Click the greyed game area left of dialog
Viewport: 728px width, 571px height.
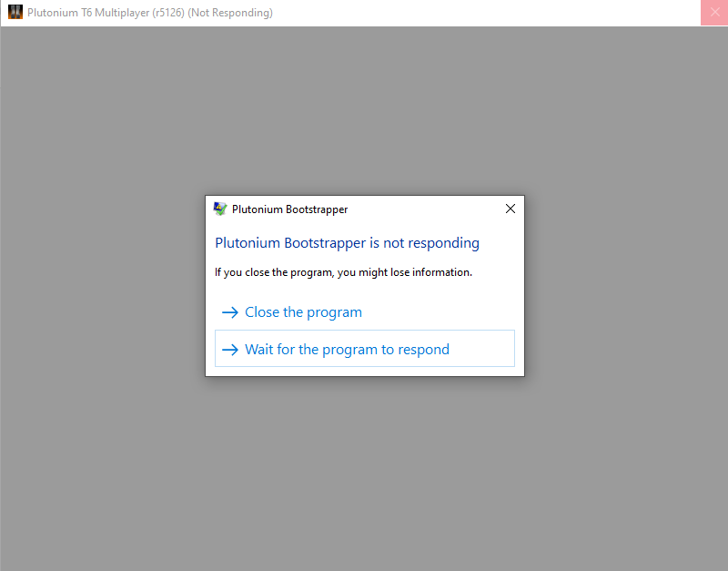pos(100,291)
